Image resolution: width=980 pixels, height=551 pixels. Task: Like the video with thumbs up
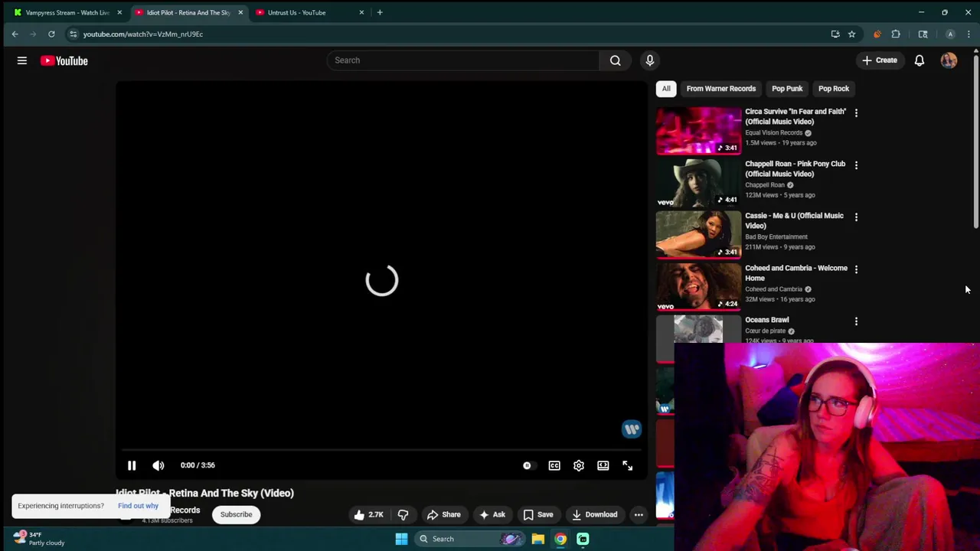pyautogui.click(x=368, y=514)
